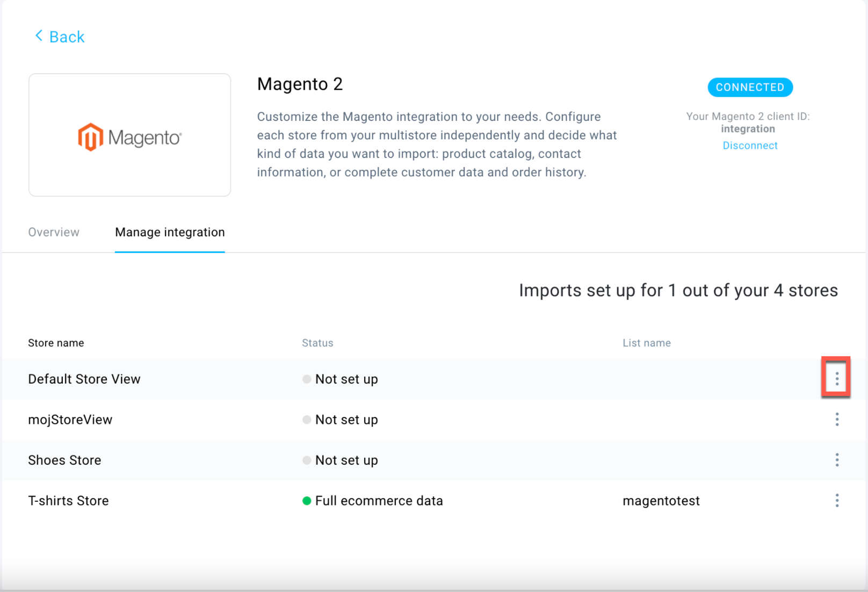This screenshot has width=868, height=592.
Task: Open the three-dot menu for Default Store View
Action: [836, 379]
